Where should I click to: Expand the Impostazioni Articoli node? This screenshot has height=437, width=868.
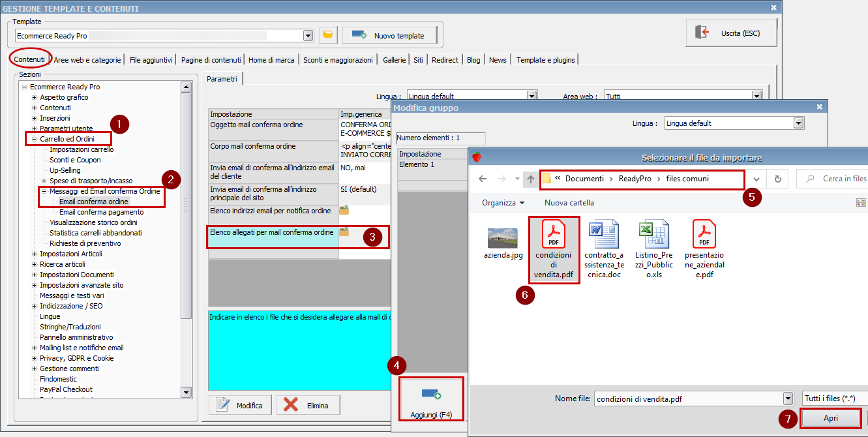[x=34, y=254]
